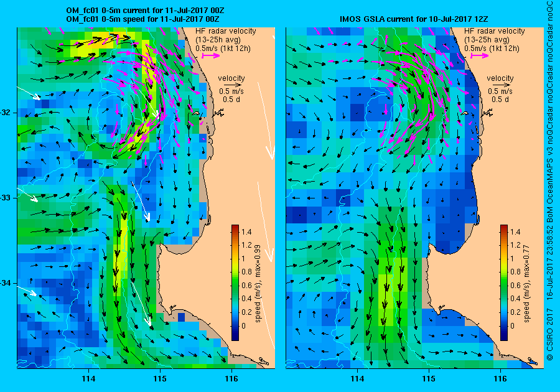This screenshot has width=560, height=392.
Task: Click the 0.8 tick on left color bar
Action: (x=246, y=272)
